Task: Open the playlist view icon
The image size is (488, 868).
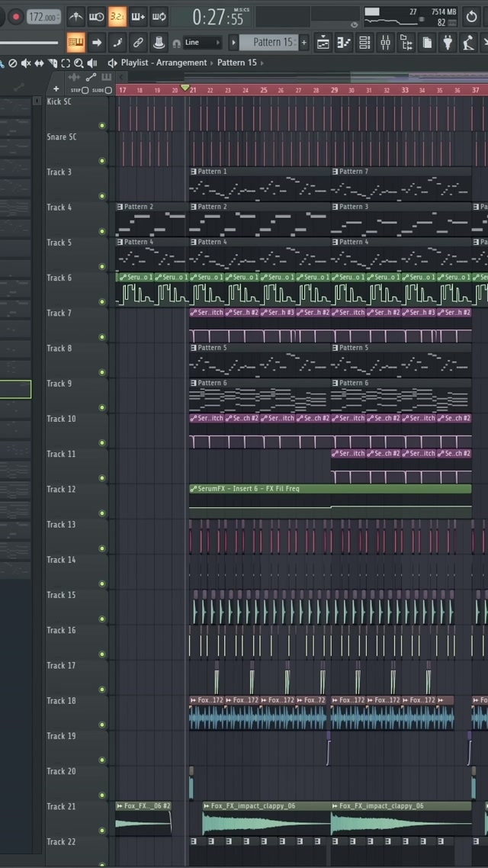Action: tap(323, 43)
